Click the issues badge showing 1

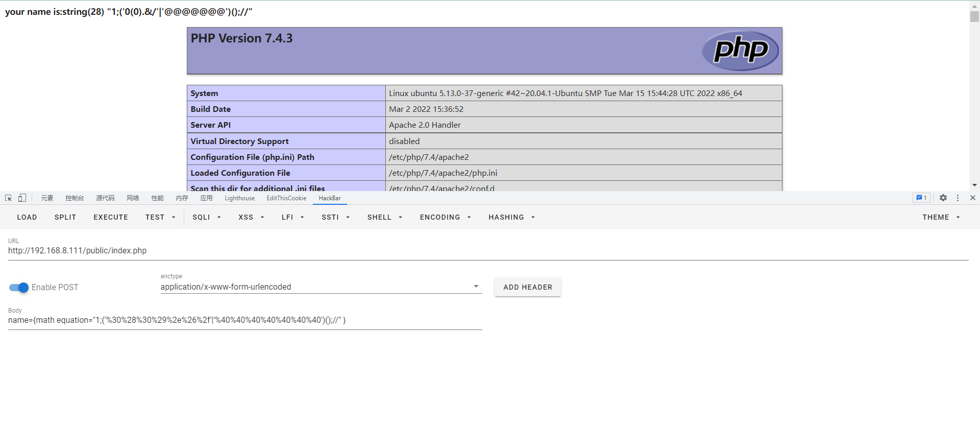pos(921,198)
